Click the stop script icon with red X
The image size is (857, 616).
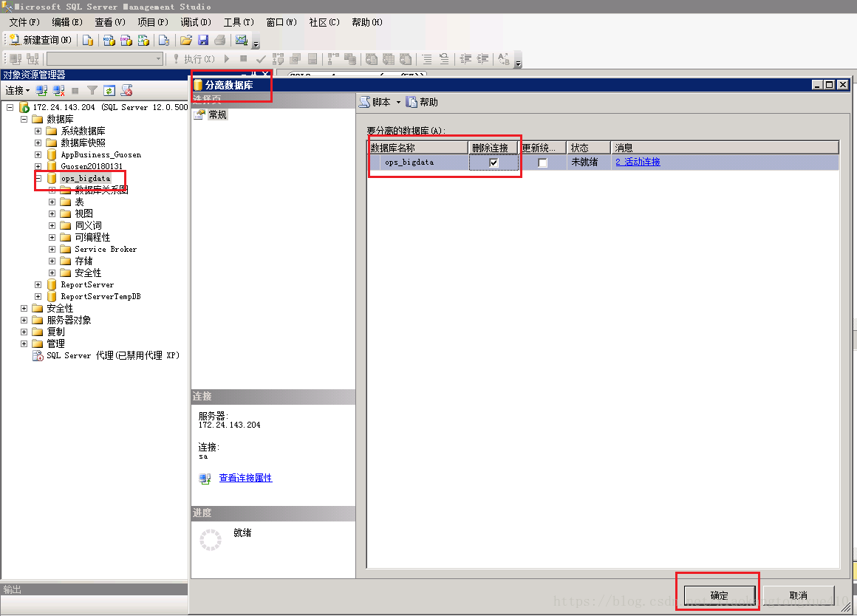(x=126, y=90)
